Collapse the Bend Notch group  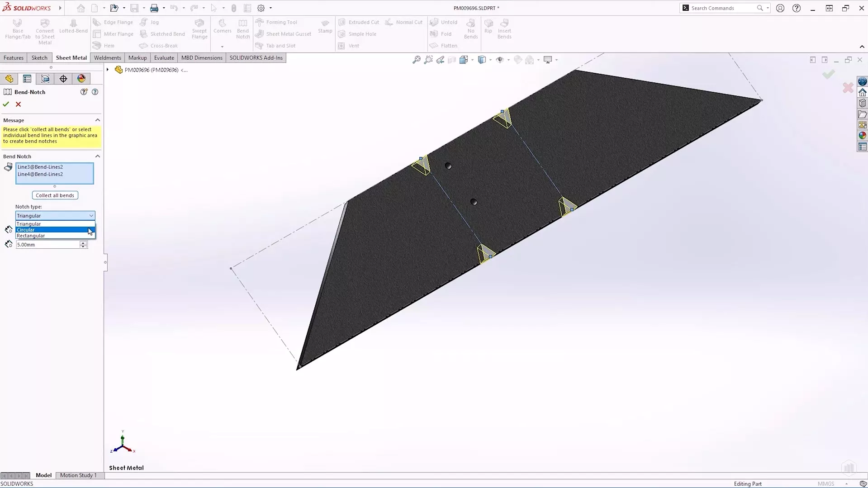(x=97, y=156)
